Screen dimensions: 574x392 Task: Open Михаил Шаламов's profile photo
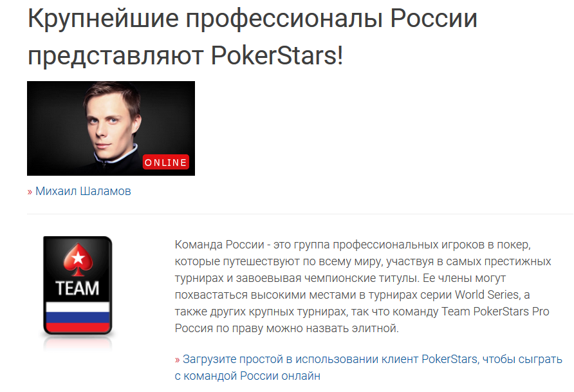(111, 128)
